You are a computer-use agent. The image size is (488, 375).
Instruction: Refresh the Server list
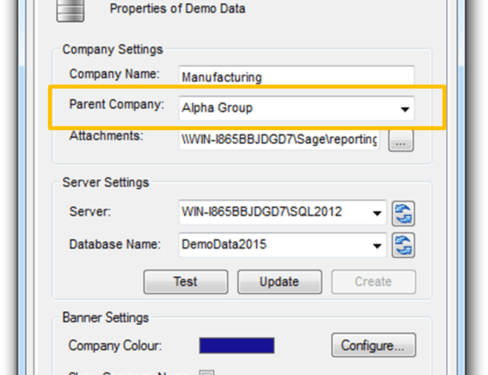[403, 214]
